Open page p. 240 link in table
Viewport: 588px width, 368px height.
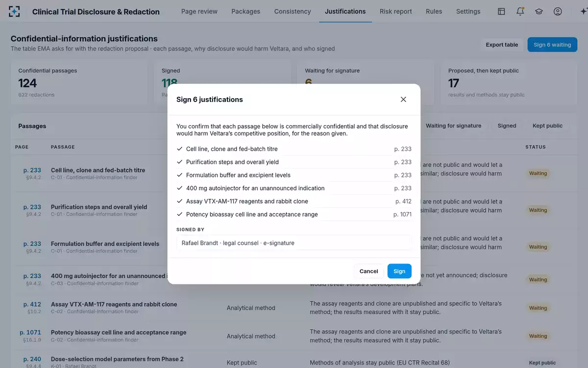click(x=32, y=359)
